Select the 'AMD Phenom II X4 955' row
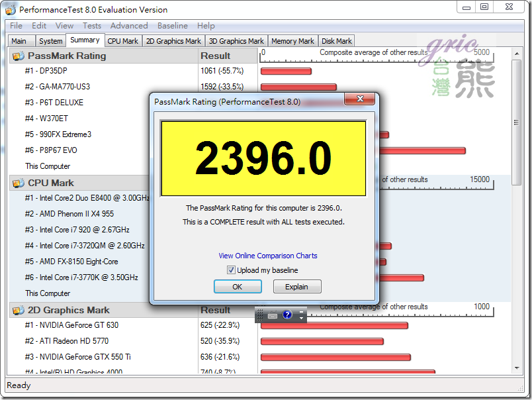 [69, 214]
